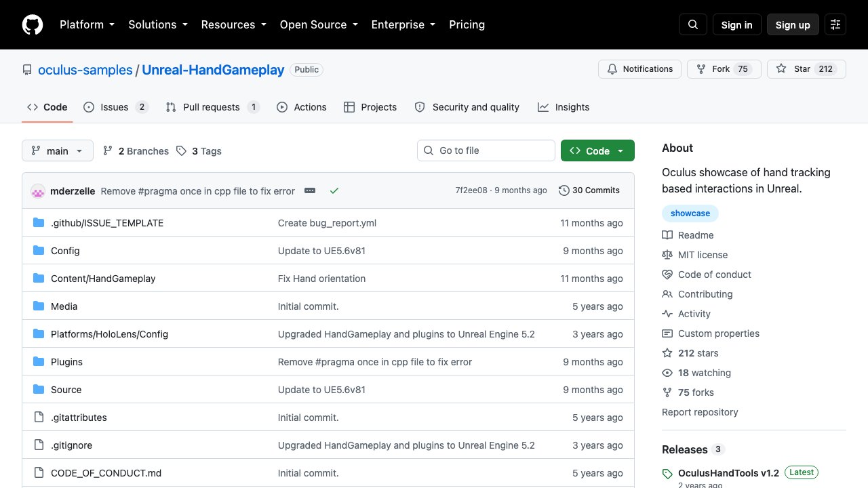Expand the commit message ellipsis
This screenshot has width=868, height=488.
[310, 191]
